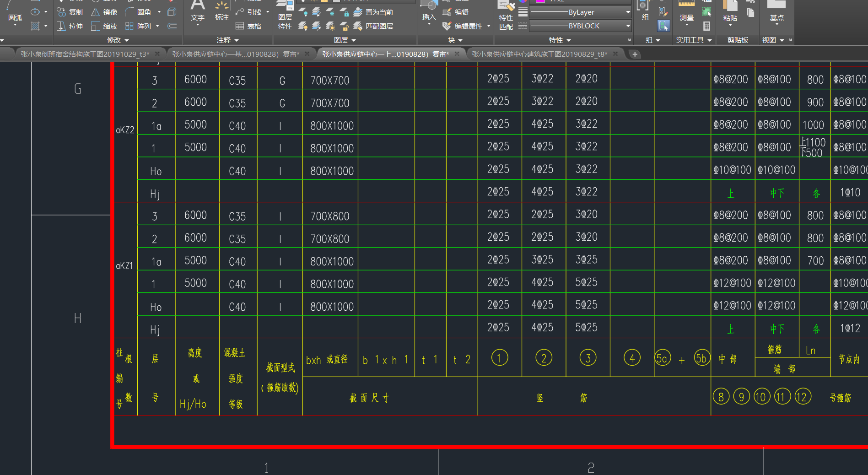This screenshot has width=868, height=475.
Task: Expand the 特性 panel
Action: click(x=560, y=40)
